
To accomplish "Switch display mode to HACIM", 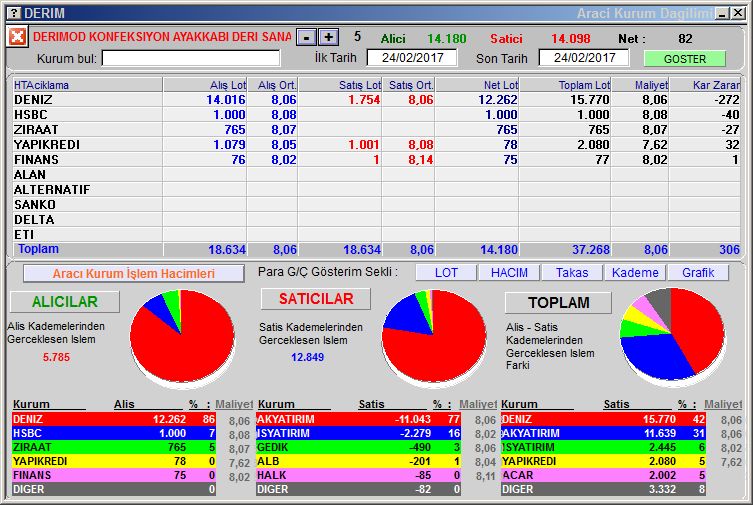I will (x=509, y=273).
